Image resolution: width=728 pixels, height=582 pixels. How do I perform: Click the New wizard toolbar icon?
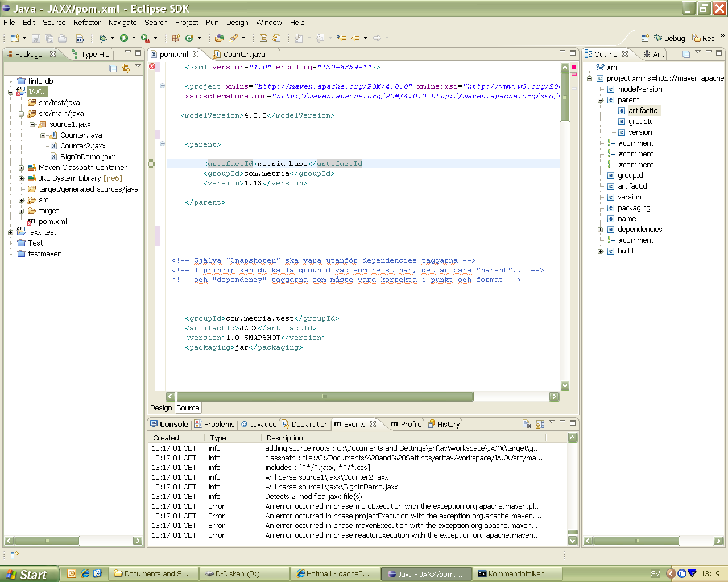coord(15,38)
